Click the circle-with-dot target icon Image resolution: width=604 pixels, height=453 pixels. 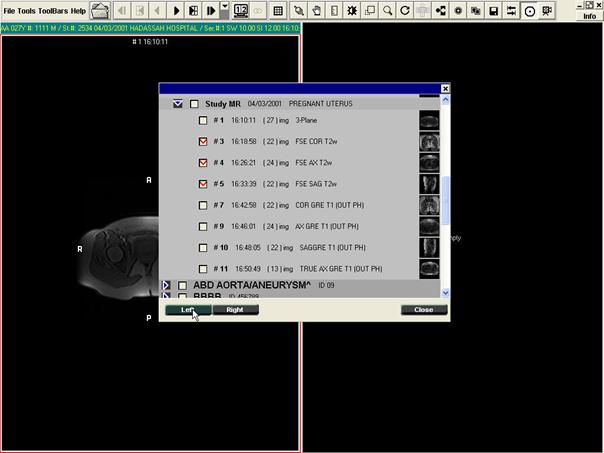pos(529,11)
